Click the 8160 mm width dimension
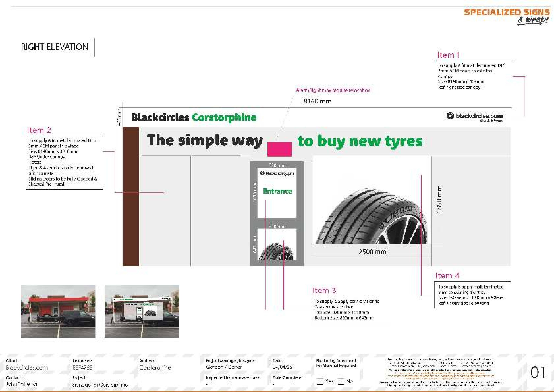The width and height of the screenshot is (554, 392). coord(317,101)
